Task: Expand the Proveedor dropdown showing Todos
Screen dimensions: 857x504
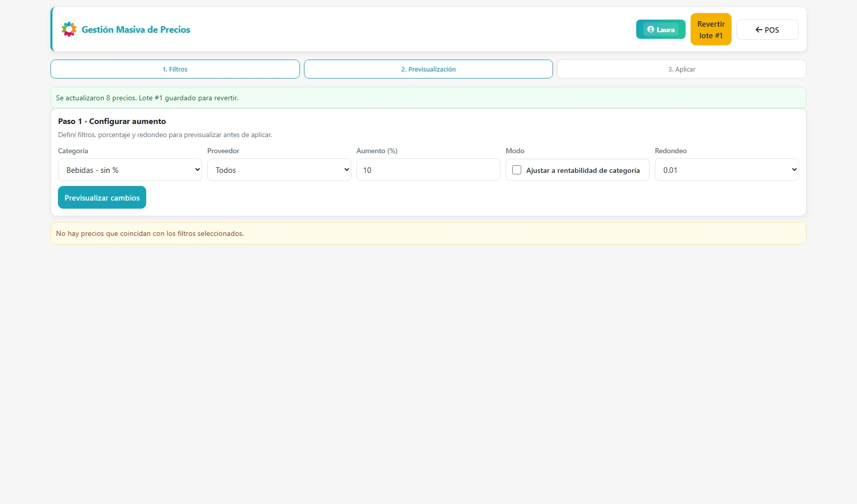Action: (x=279, y=170)
